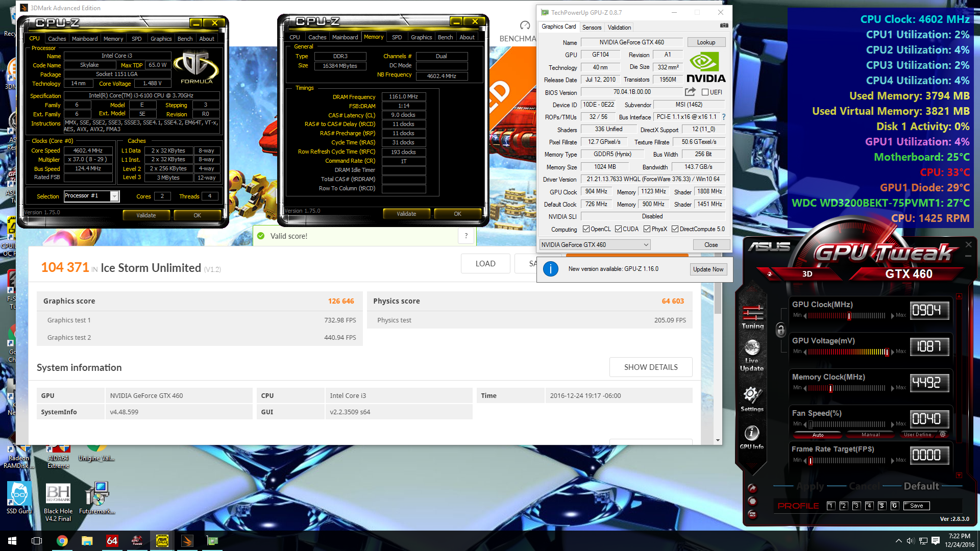Open the Action Center notification icon

(935, 541)
